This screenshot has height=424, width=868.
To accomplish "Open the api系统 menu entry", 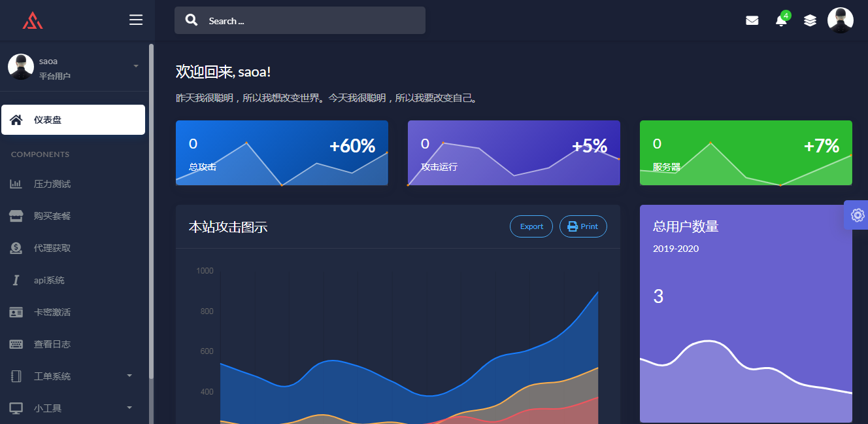I will tap(49, 280).
